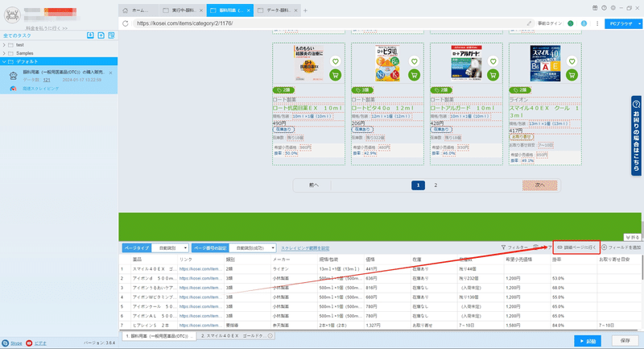Viewport: 644px width, 349px height.
Task: Favorite the スマイル40EX クール product with heart
Action: [x=572, y=61]
